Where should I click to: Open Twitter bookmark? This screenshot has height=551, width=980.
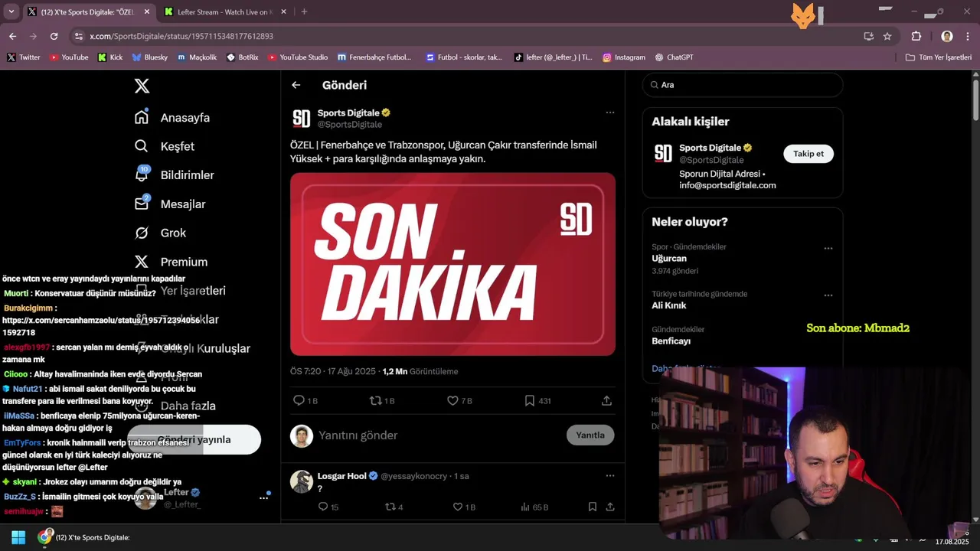pyautogui.click(x=24, y=57)
